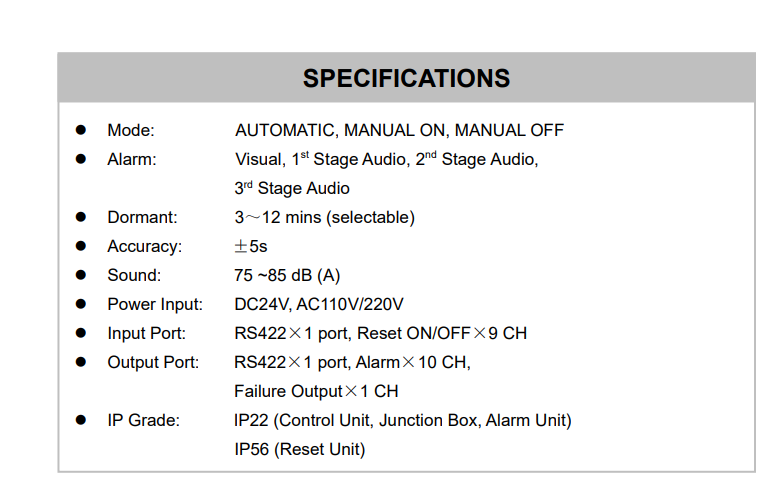The width and height of the screenshot is (773, 500).
Task: Click the IP56 (Reset Unit) text
Action: 299,449
